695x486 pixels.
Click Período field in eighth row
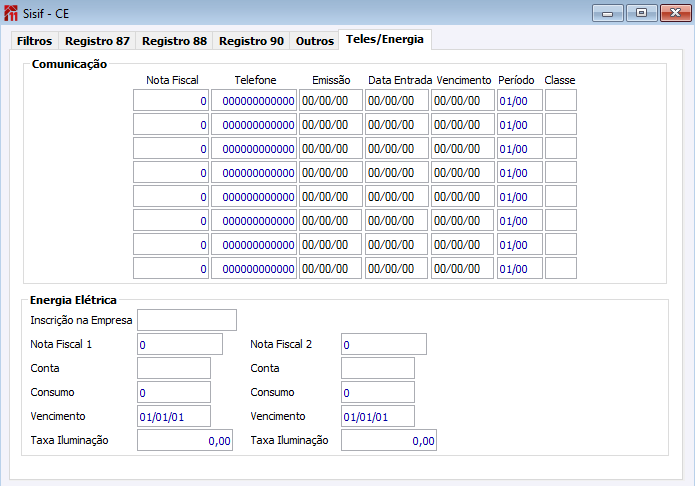(520, 268)
